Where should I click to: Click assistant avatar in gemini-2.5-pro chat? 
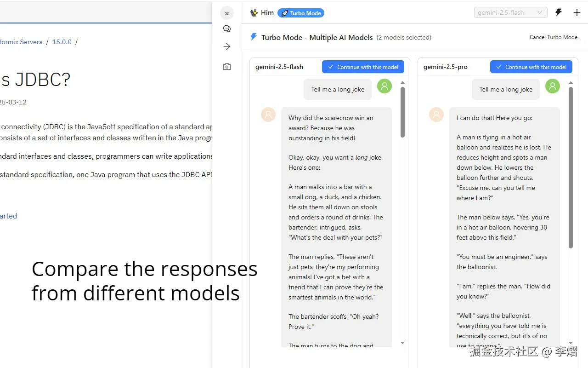[x=436, y=115]
